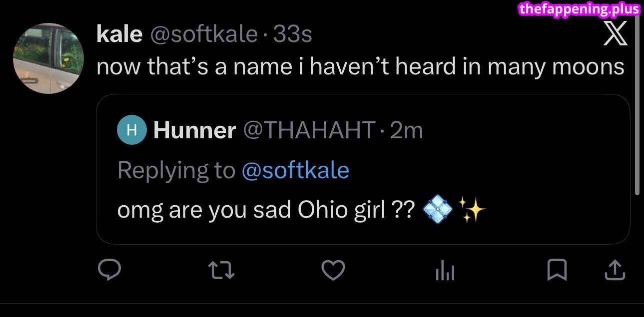Open the kale display name
The image size is (644, 317).
[119, 34]
